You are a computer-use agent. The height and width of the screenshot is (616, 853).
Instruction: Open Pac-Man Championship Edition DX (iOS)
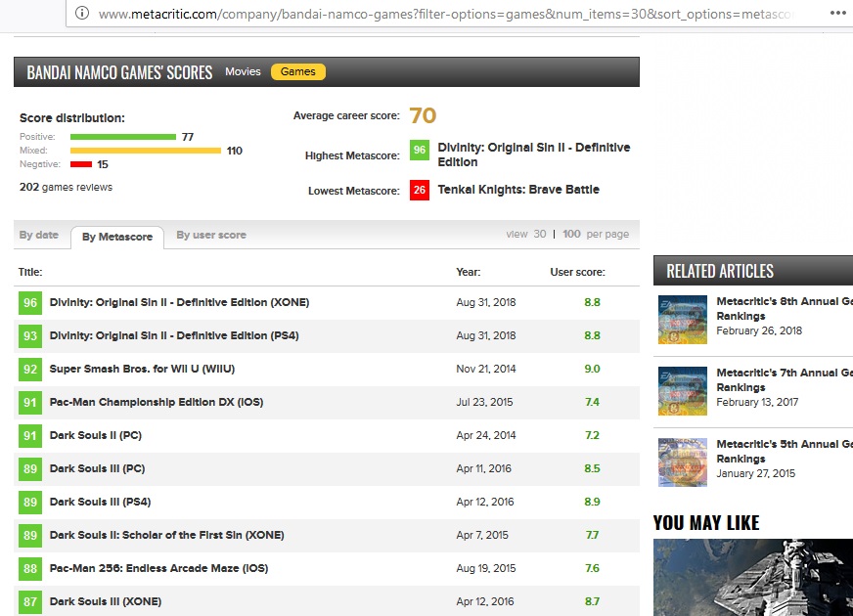(157, 402)
